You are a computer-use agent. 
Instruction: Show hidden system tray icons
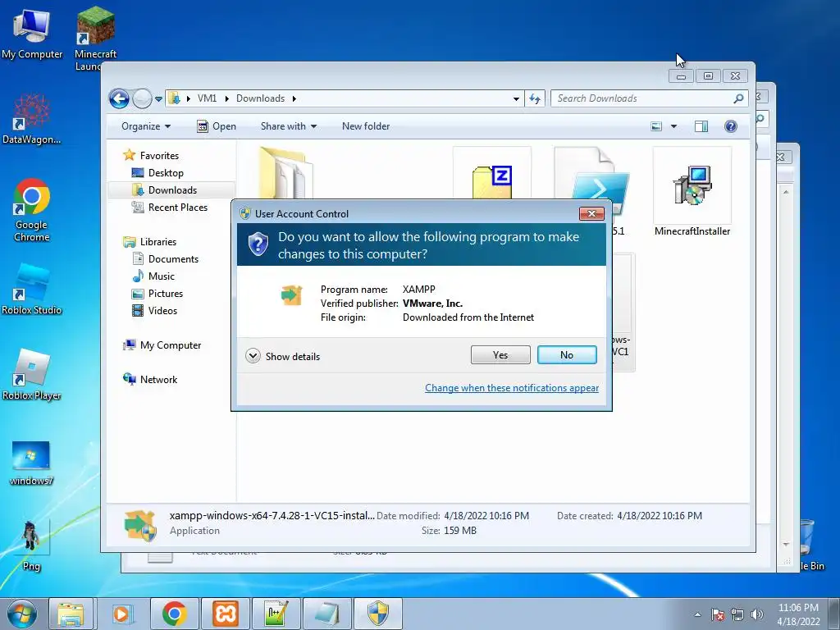point(697,614)
